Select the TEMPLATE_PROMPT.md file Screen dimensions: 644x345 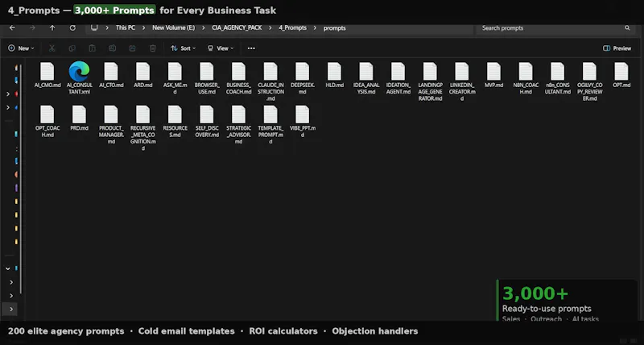tap(270, 125)
